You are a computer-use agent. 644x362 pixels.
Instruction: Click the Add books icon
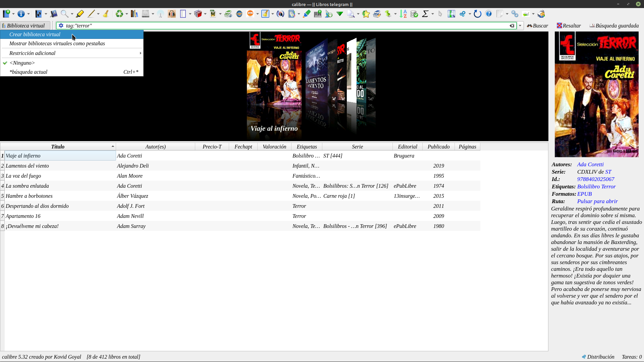[x=6, y=14]
